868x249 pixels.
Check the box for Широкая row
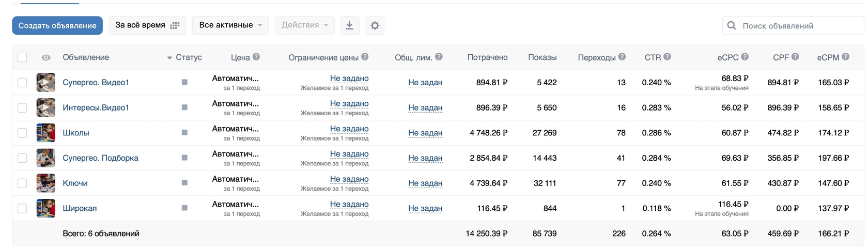click(22, 208)
